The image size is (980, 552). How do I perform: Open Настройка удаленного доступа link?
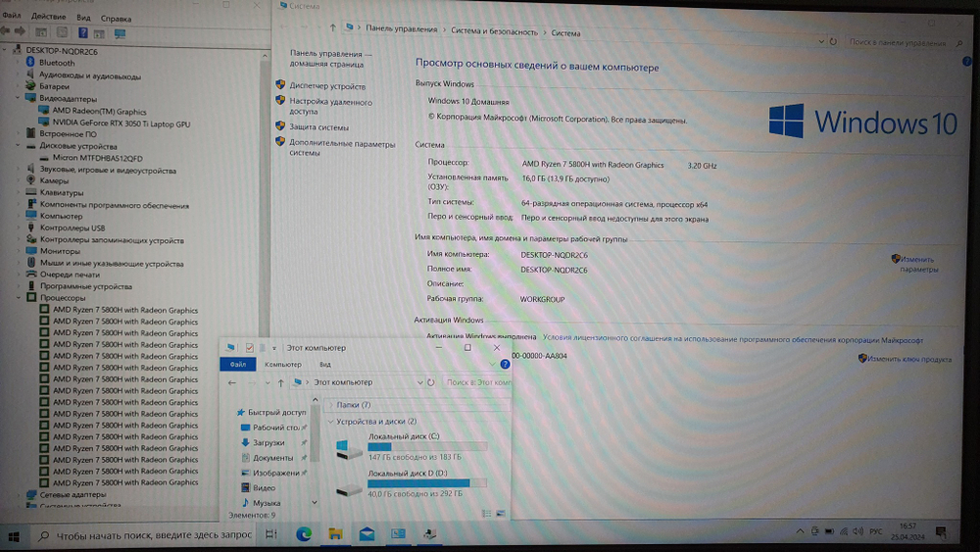(x=330, y=106)
